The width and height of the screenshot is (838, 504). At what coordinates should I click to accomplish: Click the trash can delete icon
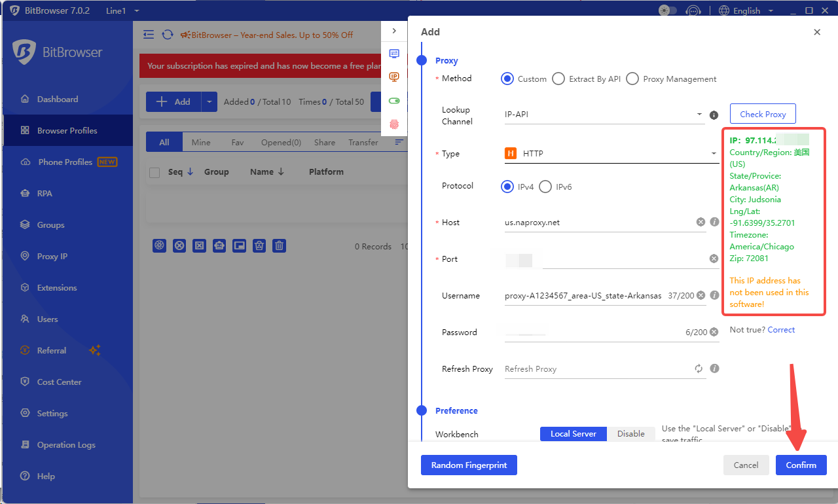coord(280,245)
